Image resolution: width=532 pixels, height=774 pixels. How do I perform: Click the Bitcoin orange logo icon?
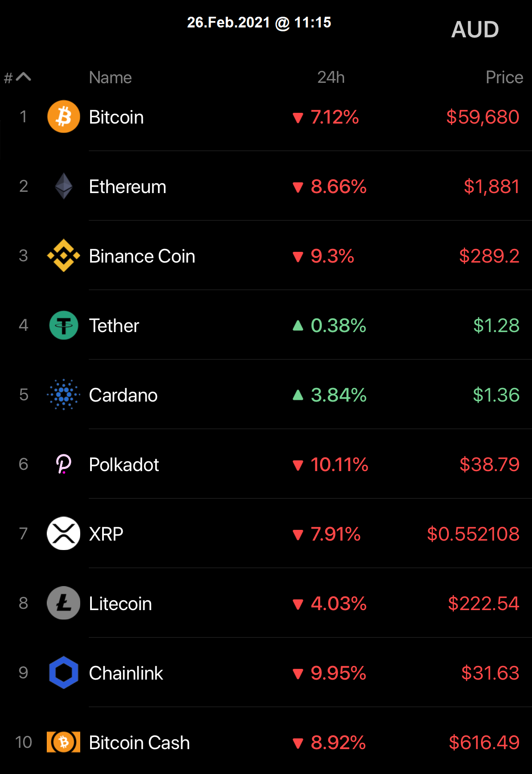63,117
